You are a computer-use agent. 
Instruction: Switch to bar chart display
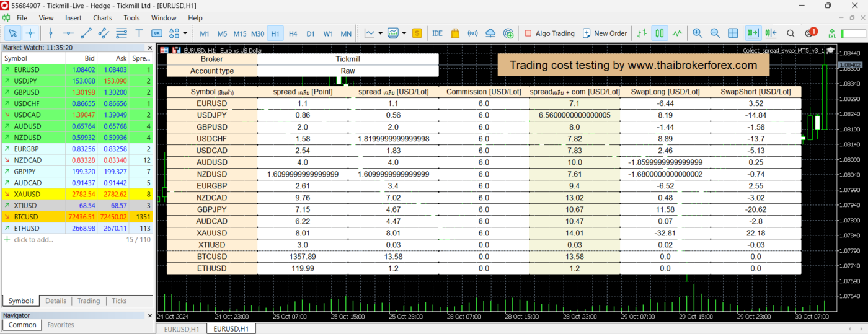642,33
